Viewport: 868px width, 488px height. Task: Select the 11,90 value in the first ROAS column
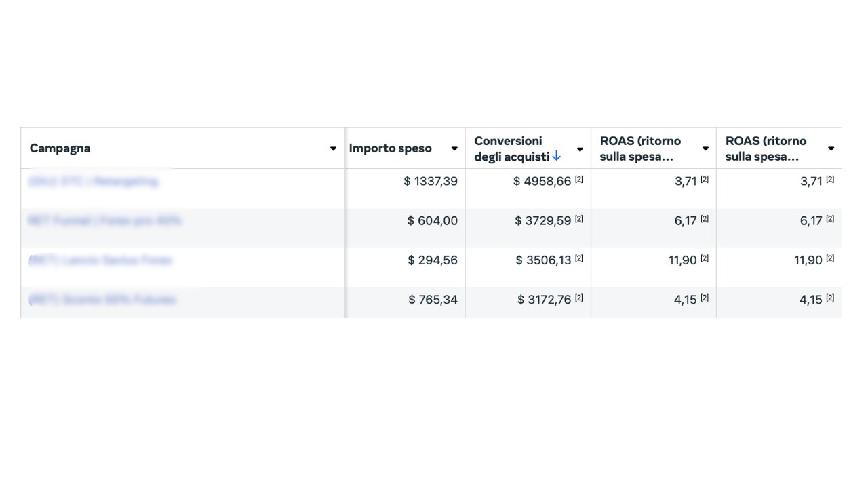(x=683, y=260)
